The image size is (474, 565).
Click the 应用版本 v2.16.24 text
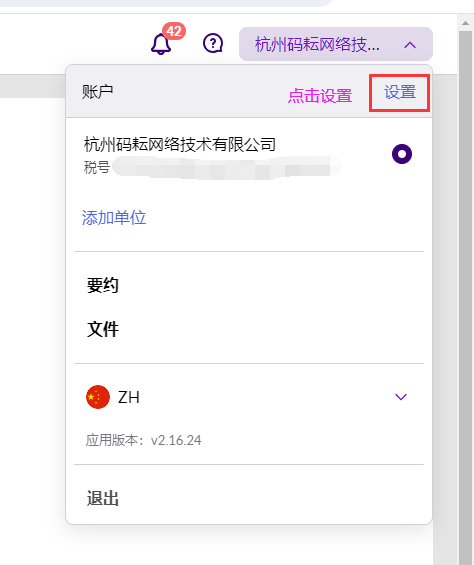point(143,440)
